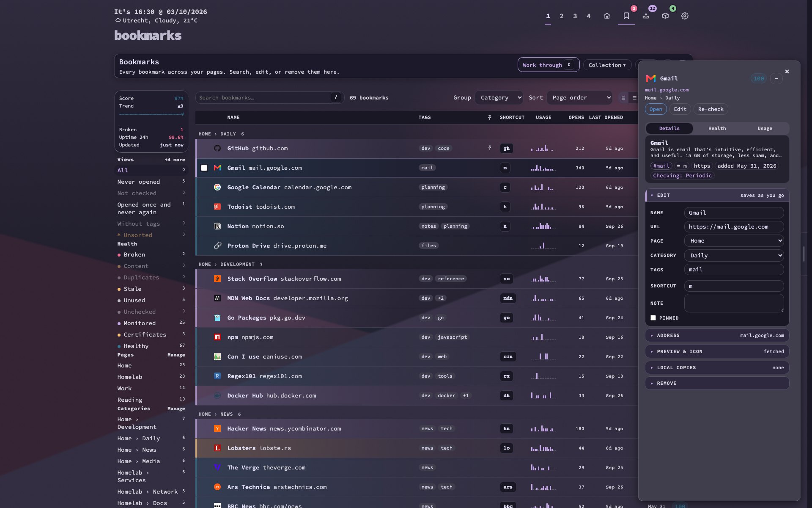Click the Lobsters favicon in its row

coord(217,448)
